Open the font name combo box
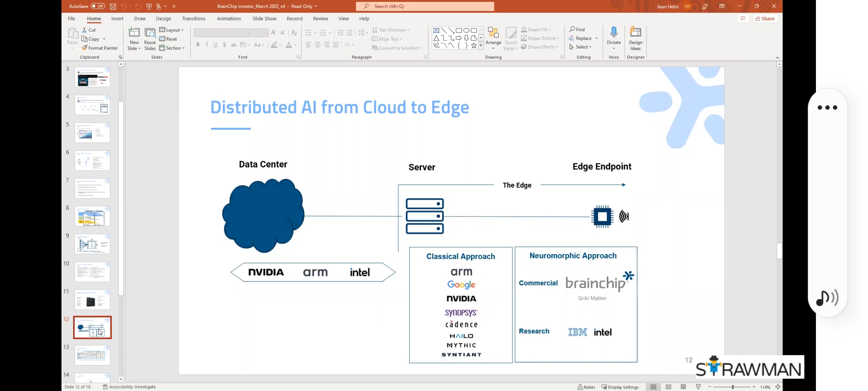 [222, 33]
